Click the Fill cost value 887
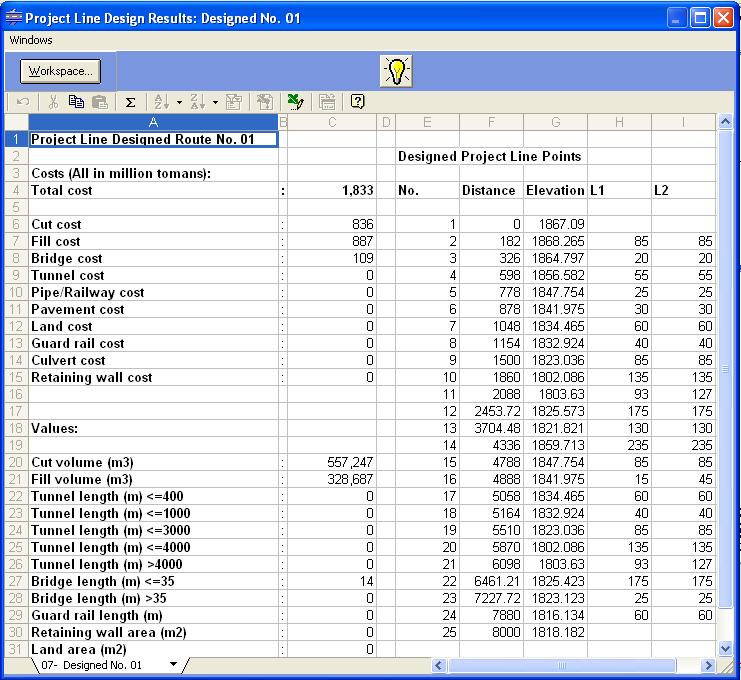 coord(332,241)
